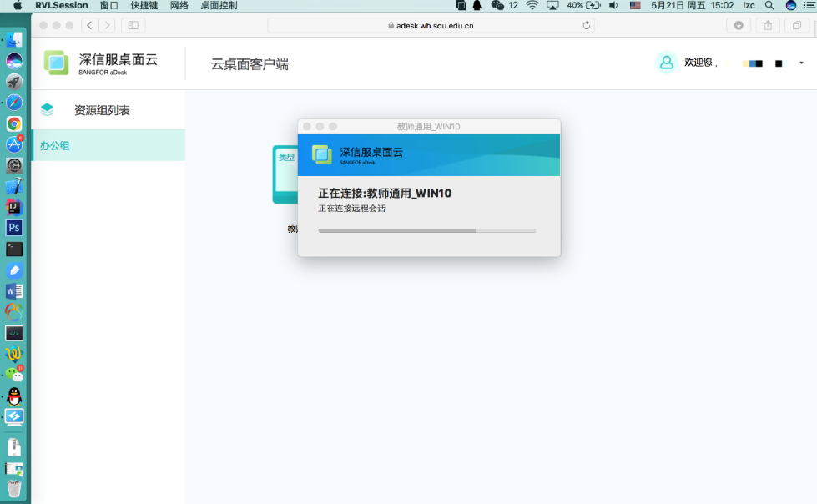The image size is (817, 504).
Task: Open the 网络 menu
Action: tap(179, 5)
